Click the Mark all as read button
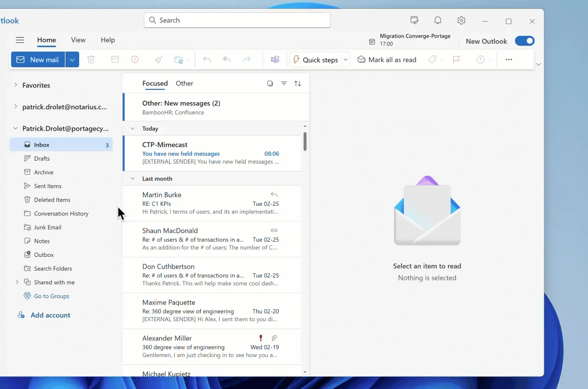The image size is (588, 389). pos(387,59)
